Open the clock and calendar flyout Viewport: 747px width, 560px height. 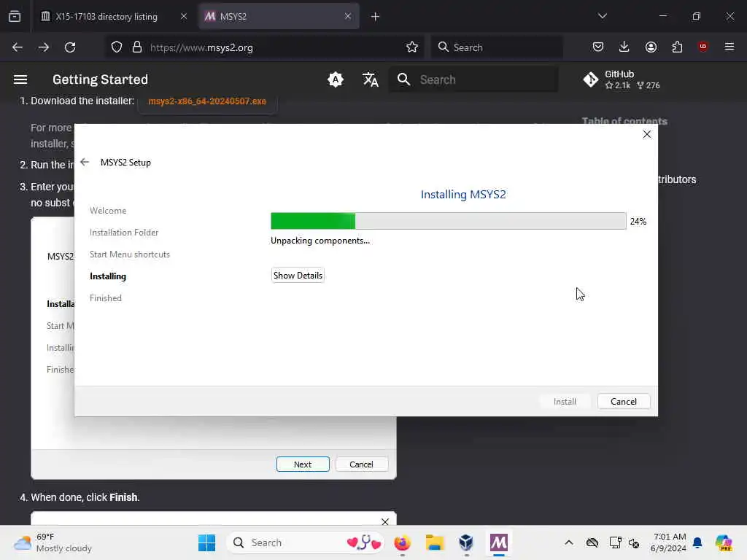click(669, 542)
